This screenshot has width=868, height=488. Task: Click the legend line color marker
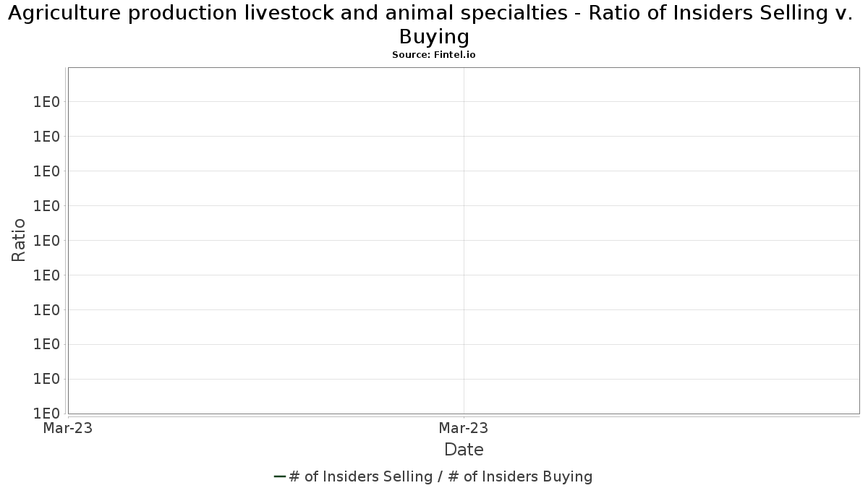[x=280, y=476]
